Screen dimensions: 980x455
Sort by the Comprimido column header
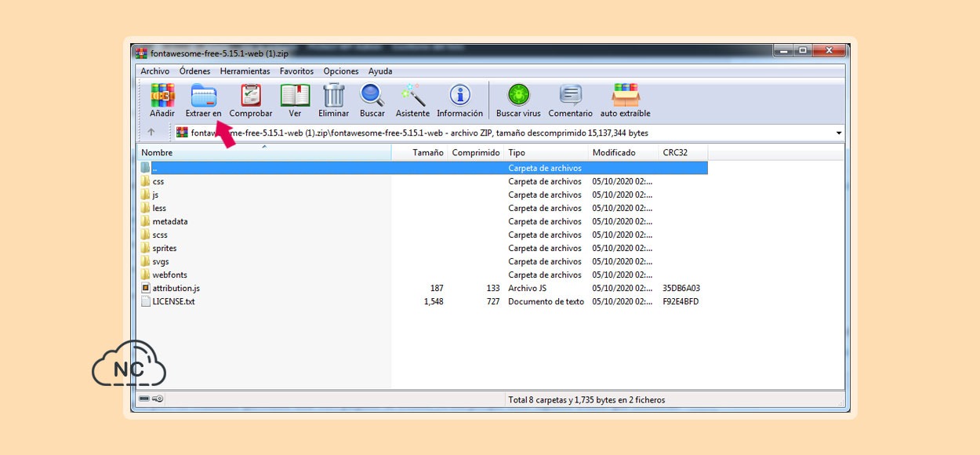point(476,153)
